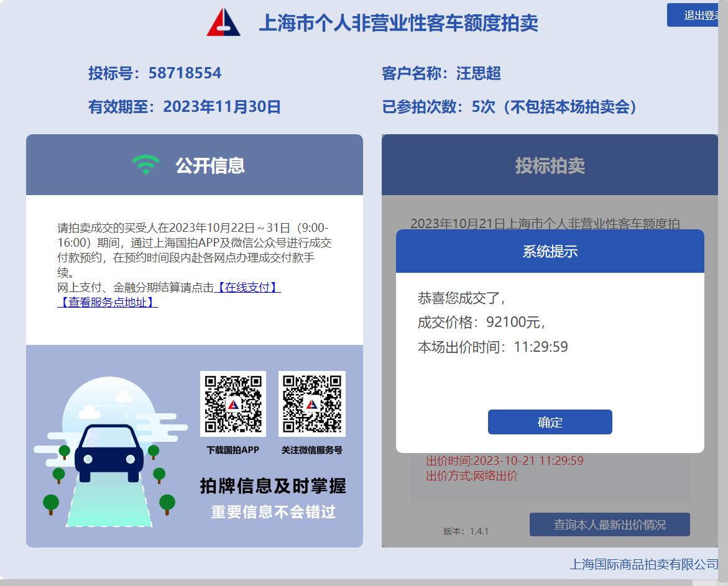
Task: Click the 重要信息不会错过 caption
Action: pos(273,512)
